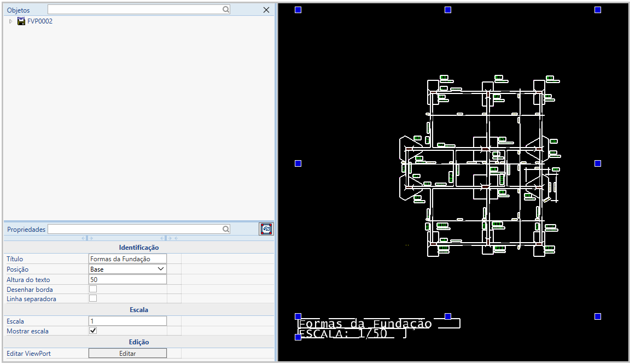Click the top-left blue selection handle
630x364 pixels.
298,10
